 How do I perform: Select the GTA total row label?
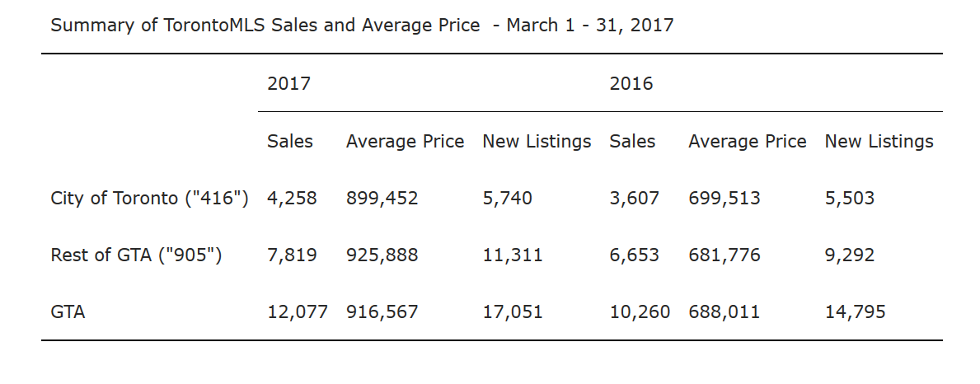pyautogui.click(x=68, y=311)
